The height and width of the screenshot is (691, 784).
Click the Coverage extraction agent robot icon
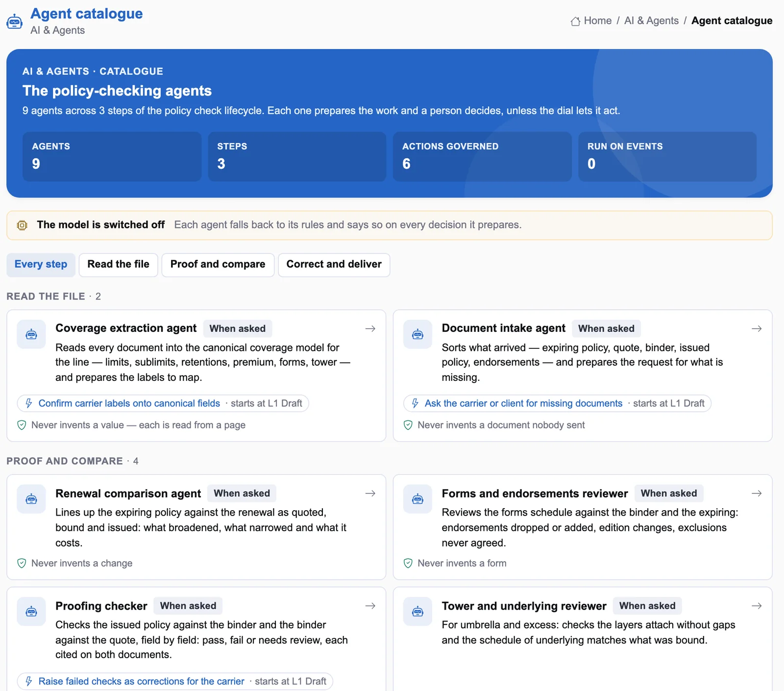coord(31,335)
